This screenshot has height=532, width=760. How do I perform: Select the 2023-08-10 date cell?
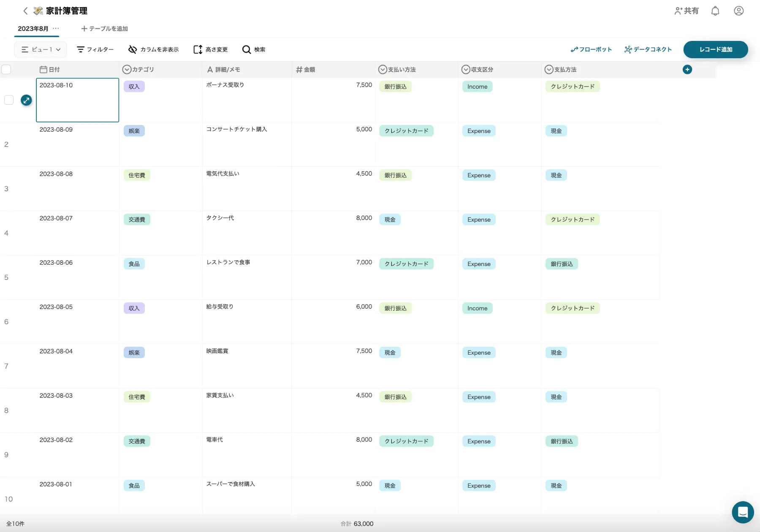pyautogui.click(x=77, y=100)
